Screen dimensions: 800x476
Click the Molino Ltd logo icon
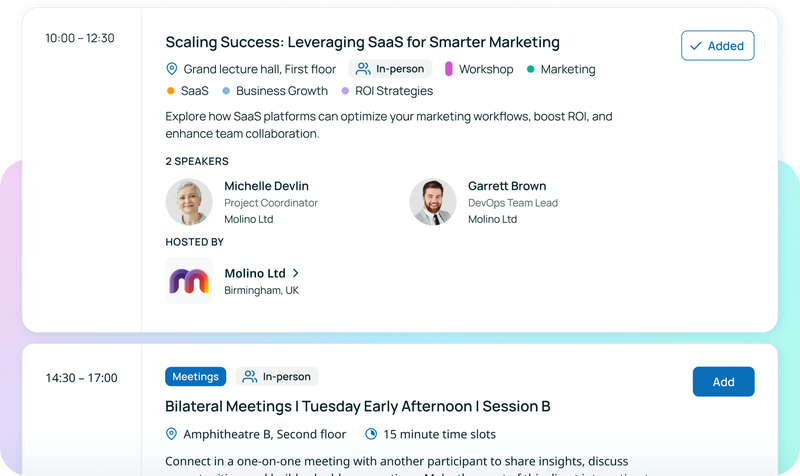(189, 281)
